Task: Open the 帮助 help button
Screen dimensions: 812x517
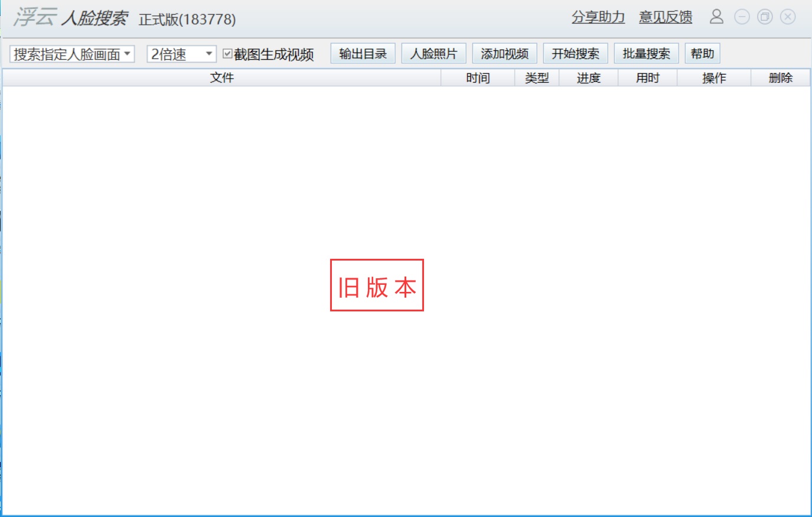Action: (702, 53)
